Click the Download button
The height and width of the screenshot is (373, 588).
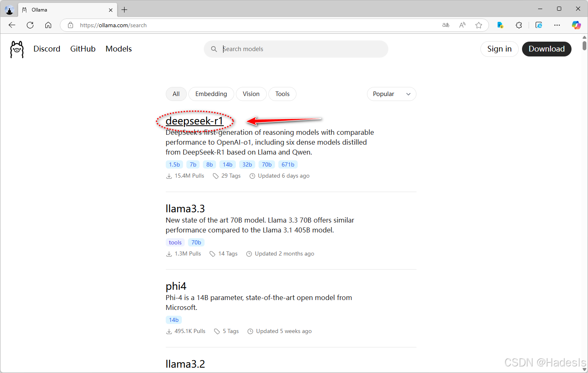(547, 49)
